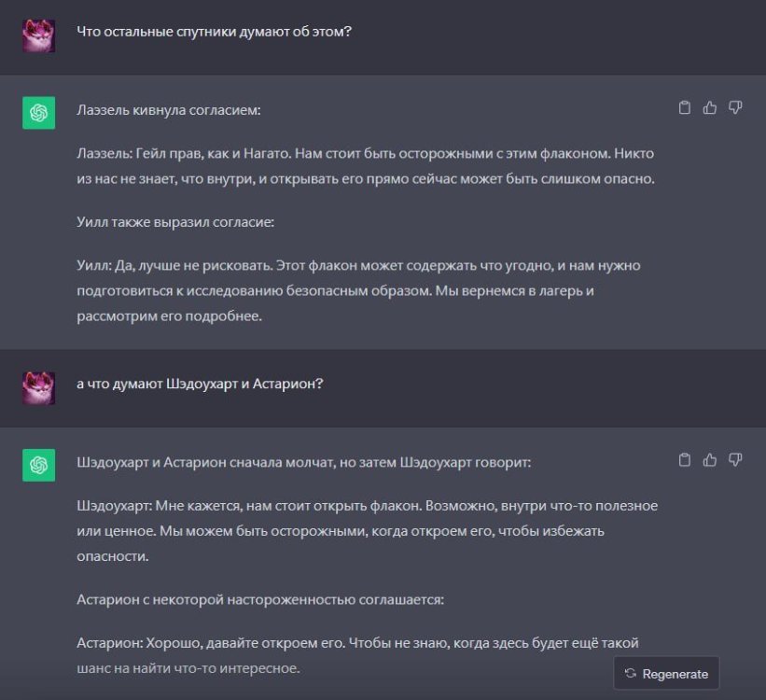Select the message "а что думают Шэдоухарт и Астарион?"
The image size is (766, 700).
tap(200, 383)
